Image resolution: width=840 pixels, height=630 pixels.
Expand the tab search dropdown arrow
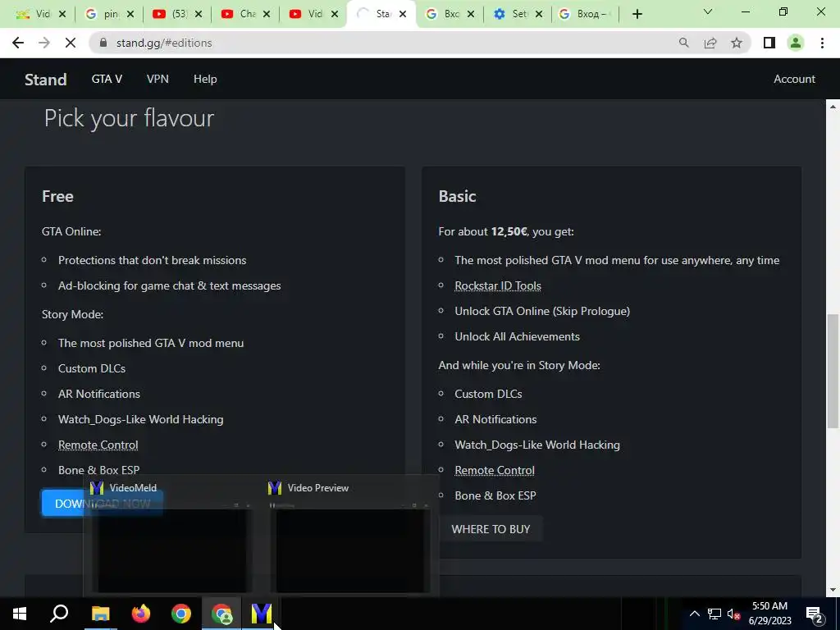coord(708,11)
